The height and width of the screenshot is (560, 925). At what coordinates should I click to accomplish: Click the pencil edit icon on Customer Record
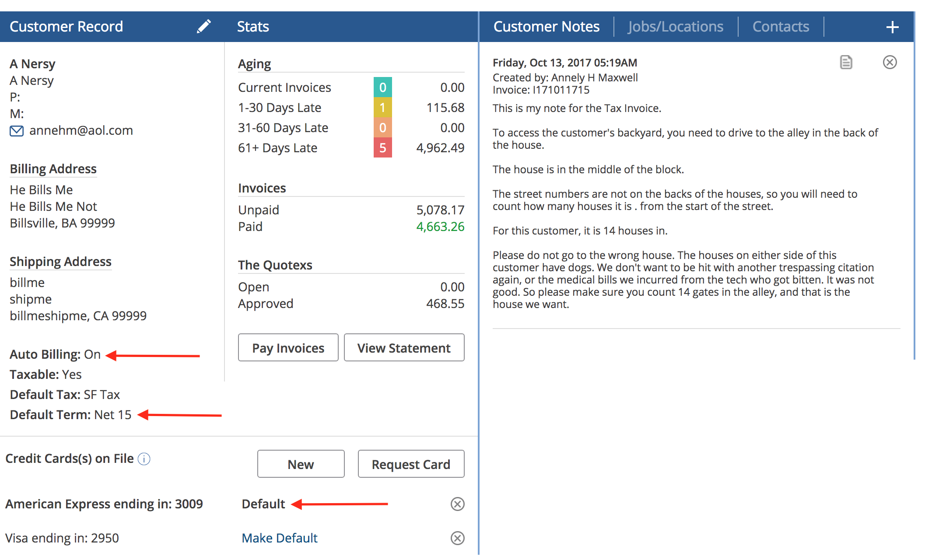point(203,26)
